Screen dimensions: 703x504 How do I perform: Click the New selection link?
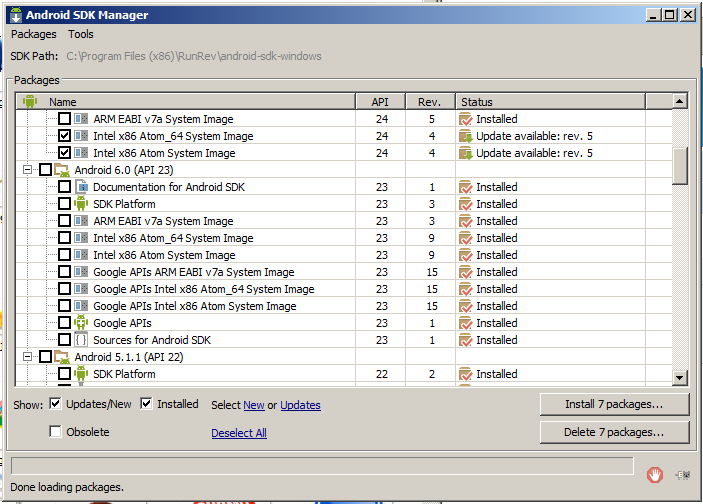(254, 405)
